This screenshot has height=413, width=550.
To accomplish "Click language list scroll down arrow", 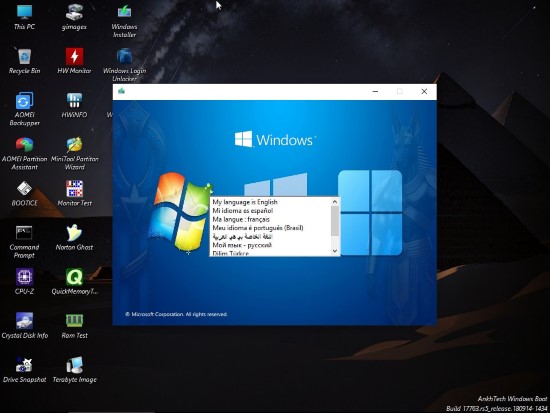I will click(335, 251).
